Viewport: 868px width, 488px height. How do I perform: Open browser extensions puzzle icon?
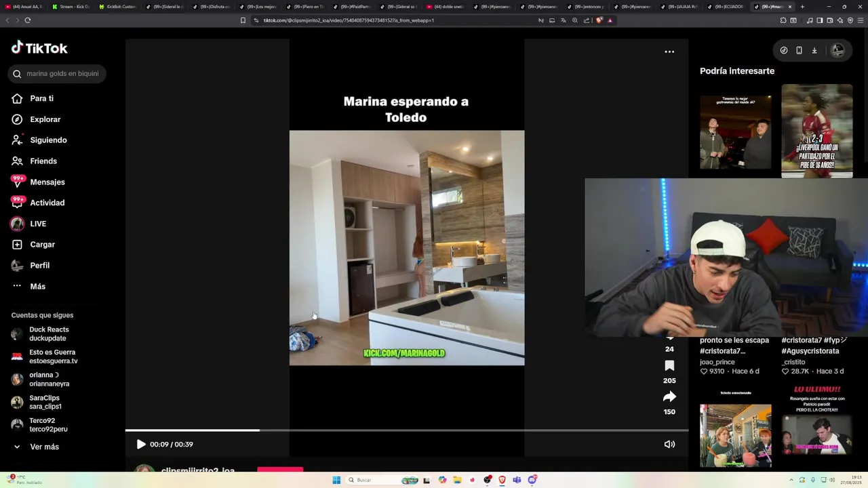coord(783,20)
